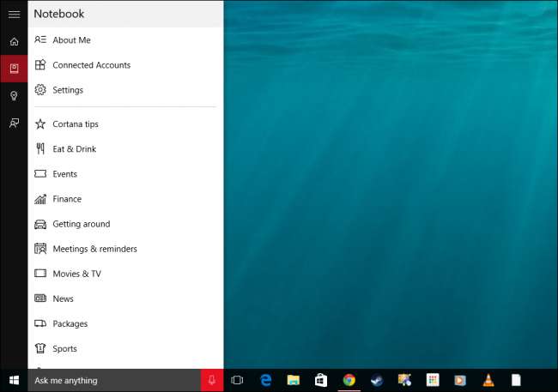Launch Microsoft Edge from taskbar
558x392 pixels.
266,380
